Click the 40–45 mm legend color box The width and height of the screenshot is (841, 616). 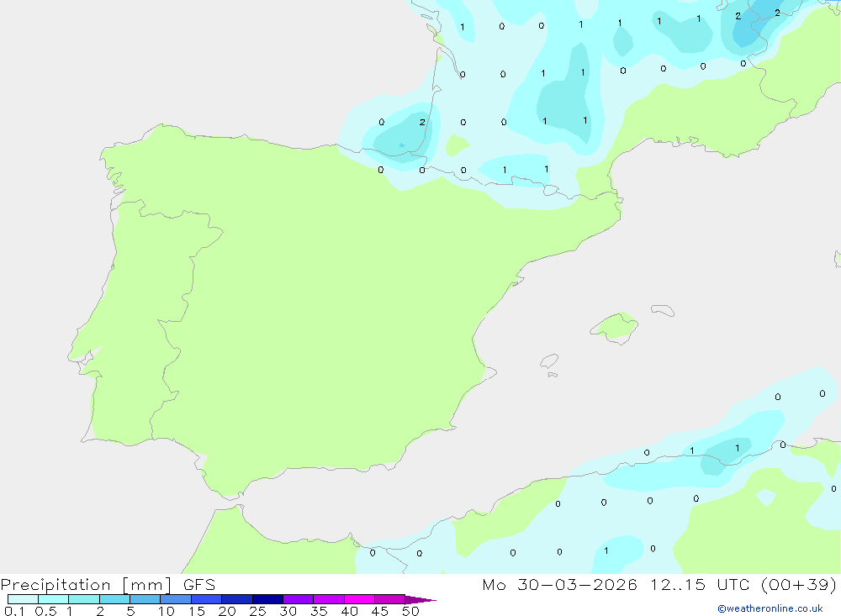pyautogui.click(x=359, y=599)
